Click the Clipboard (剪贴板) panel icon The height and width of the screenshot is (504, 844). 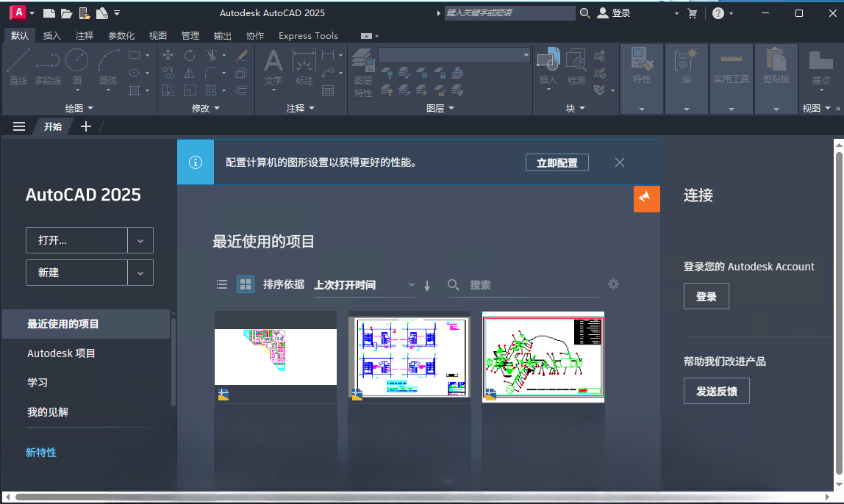[776, 60]
